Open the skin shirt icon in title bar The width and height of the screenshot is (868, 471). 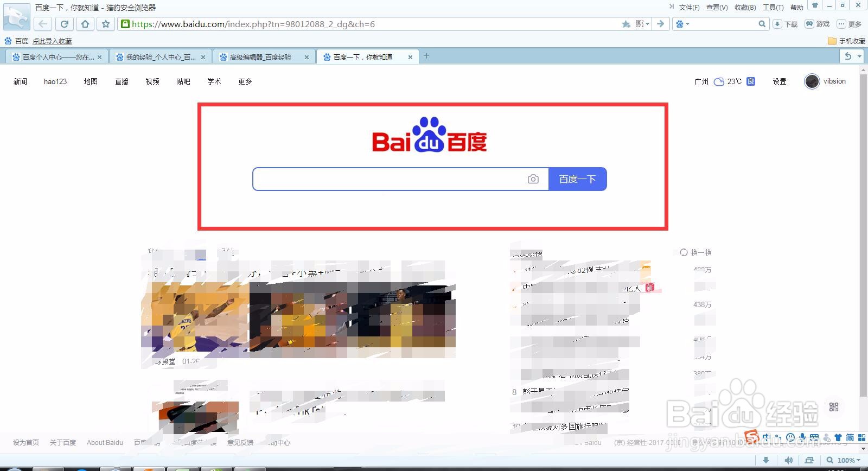(x=815, y=5)
